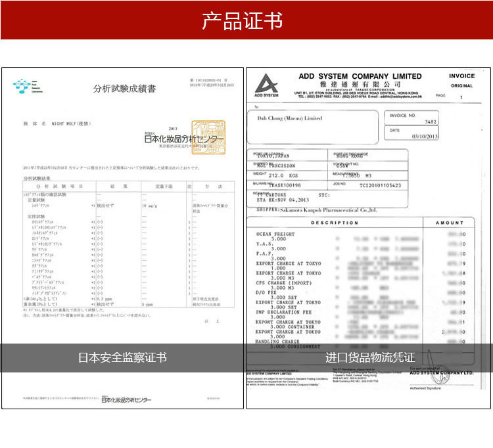Click the HANDLING CHARGE line item
This screenshot has height=448, width=493.
coord(277,341)
